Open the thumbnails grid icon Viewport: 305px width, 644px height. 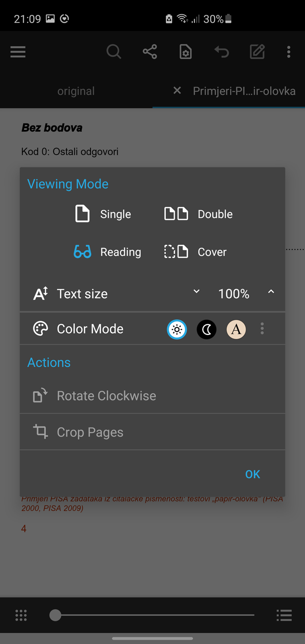click(21, 615)
